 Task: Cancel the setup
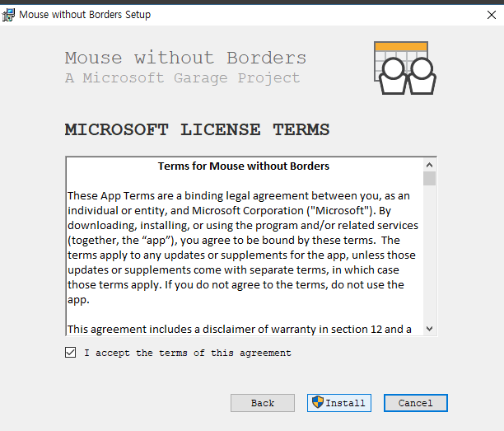416,403
